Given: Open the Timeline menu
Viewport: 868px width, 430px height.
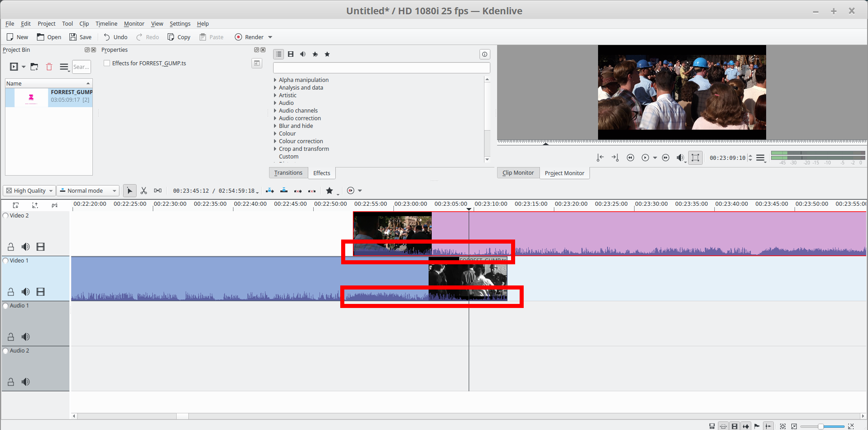Looking at the screenshot, I should click(106, 24).
